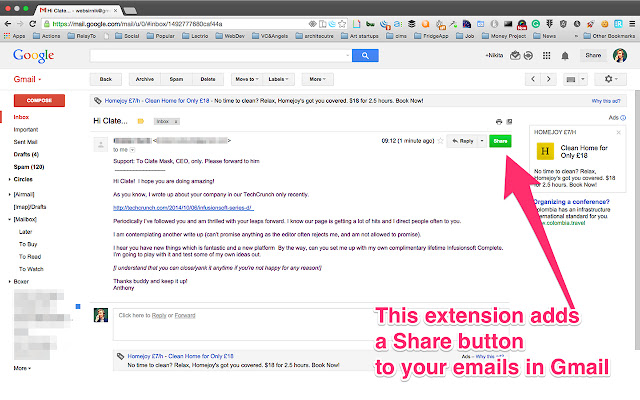Image resolution: width=640 pixels, height=400 pixels.
Task: Open the Chrome hamburger menu
Action: pos(631,24)
